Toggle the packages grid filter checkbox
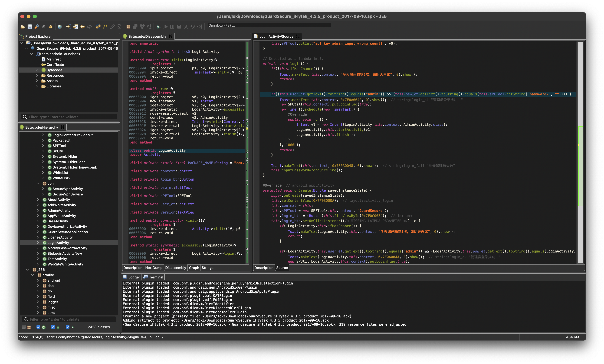 pos(24,327)
